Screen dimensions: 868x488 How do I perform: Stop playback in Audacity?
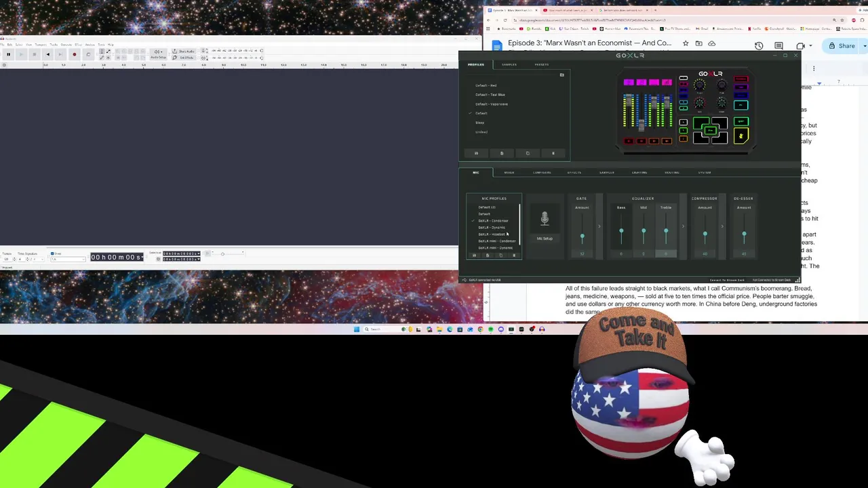point(35,54)
